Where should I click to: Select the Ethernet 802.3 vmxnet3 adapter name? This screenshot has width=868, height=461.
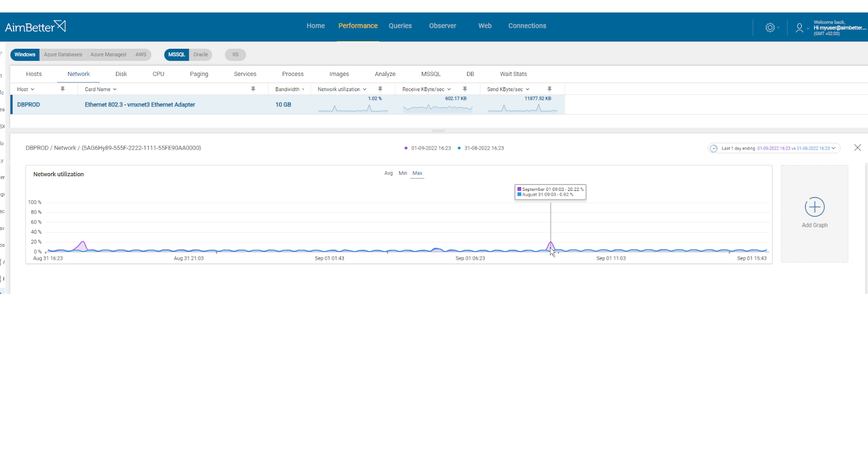(140, 105)
